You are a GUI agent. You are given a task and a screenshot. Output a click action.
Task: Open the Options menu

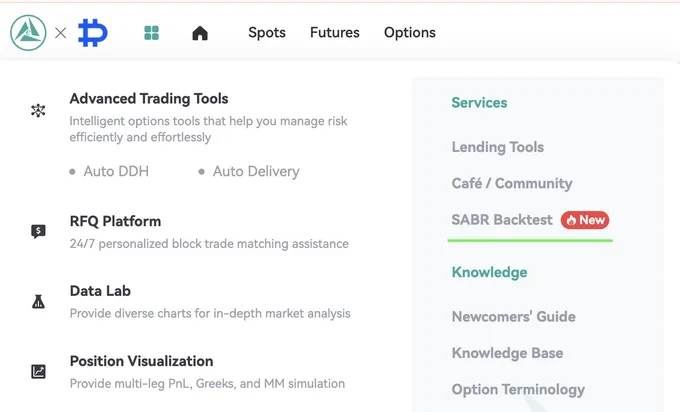point(409,33)
